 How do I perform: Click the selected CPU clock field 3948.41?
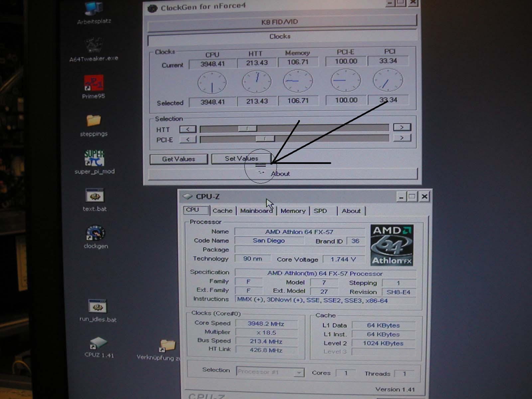pyautogui.click(x=212, y=102)
